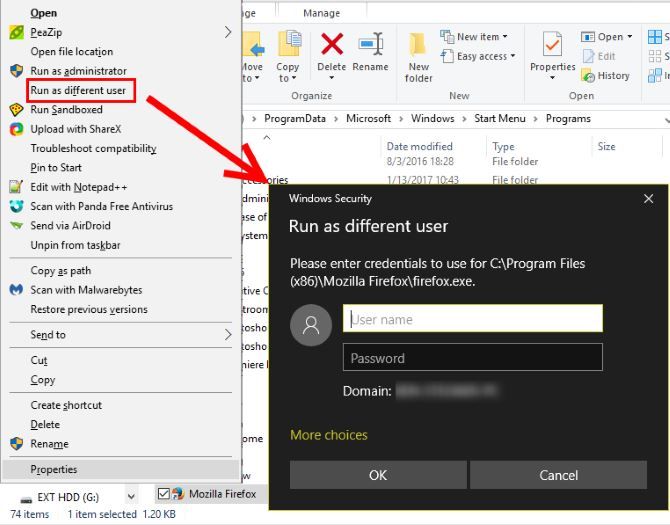Click the red Delete icon in ribbon
670x525 pixels.
pos(331,46)
